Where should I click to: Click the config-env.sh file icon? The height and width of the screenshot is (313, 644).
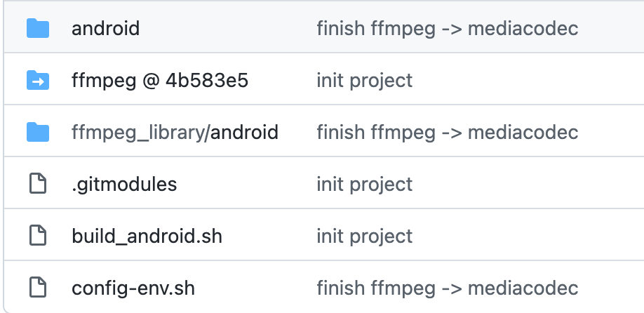(36, 288)
